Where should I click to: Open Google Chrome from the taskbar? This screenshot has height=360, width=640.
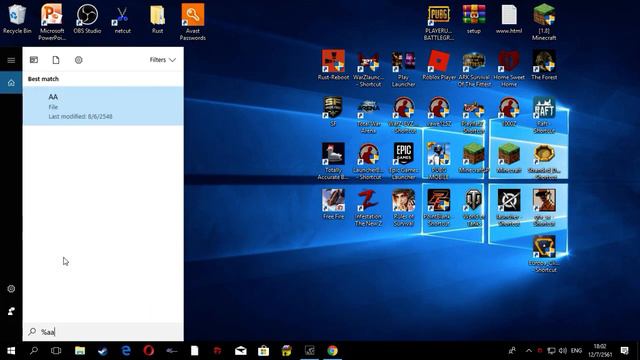point(332,351)
